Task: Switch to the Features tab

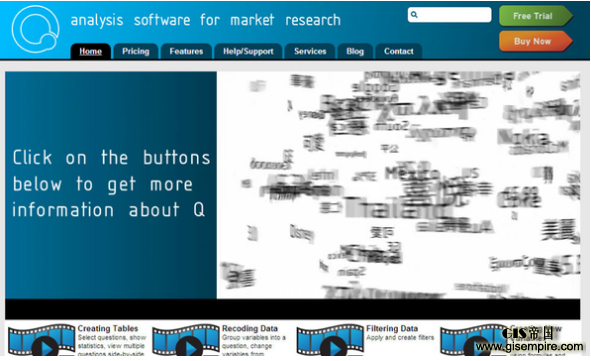Action: 186,51
